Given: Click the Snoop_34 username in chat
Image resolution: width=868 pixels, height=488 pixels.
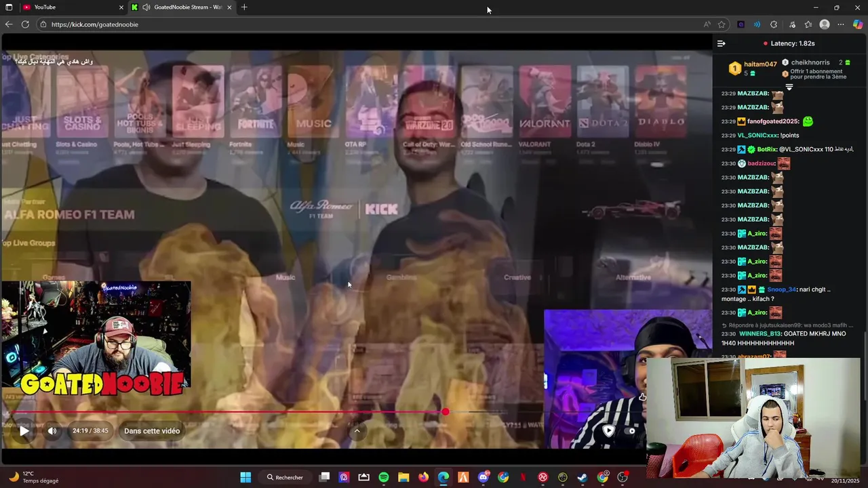Looking at the screenshot, I should [782, 289].
